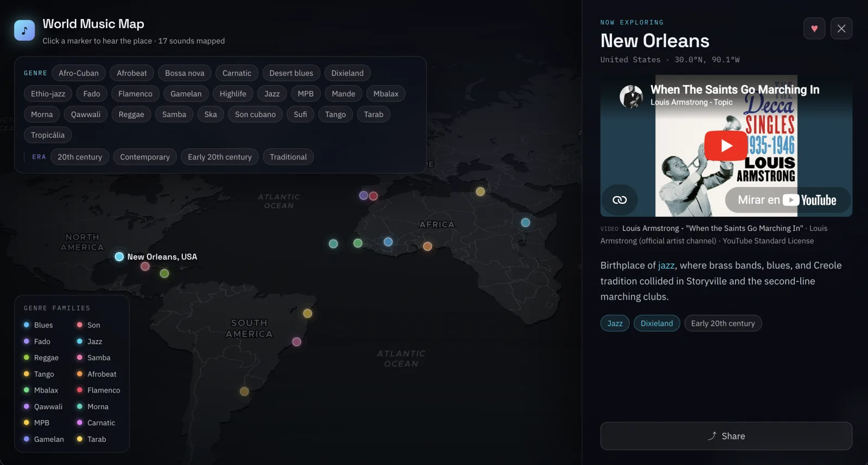Open the video title When The Saints
The image size is (868, 465).
coord(735,89)
